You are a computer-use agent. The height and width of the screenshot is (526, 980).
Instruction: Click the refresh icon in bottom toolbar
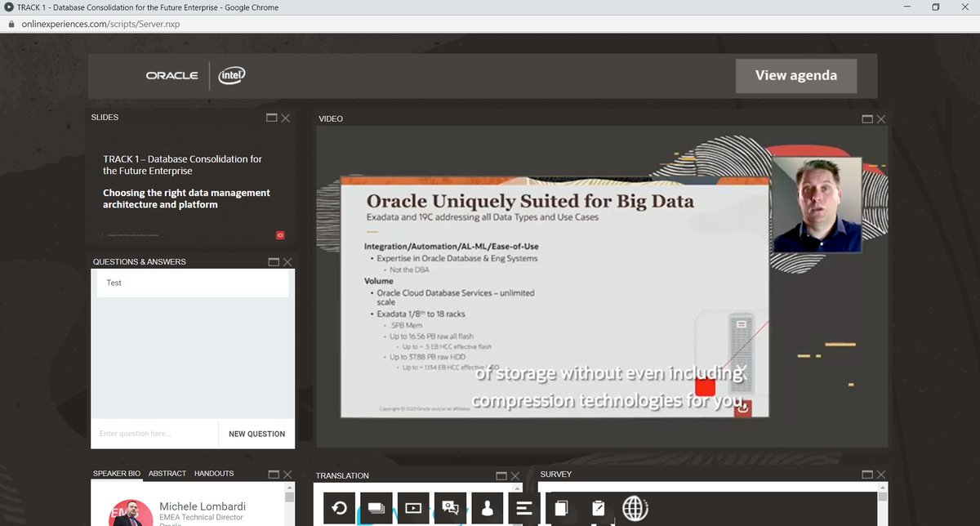339,508
